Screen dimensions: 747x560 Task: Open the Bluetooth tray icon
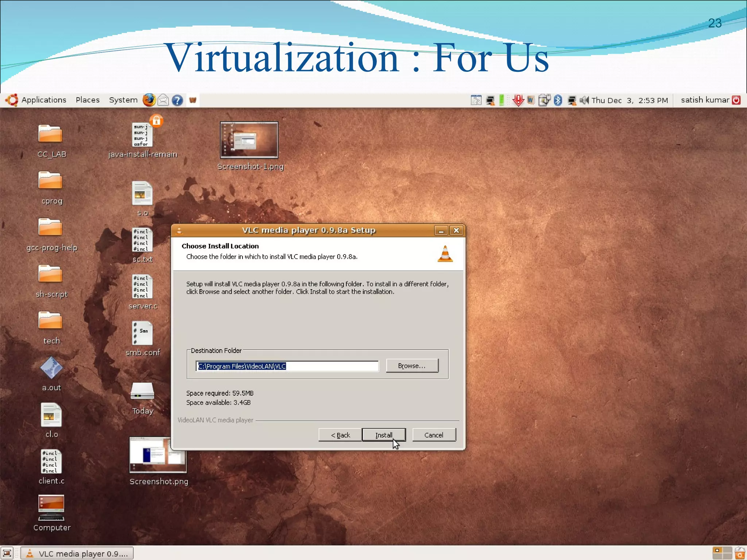[x=558, y=100]
